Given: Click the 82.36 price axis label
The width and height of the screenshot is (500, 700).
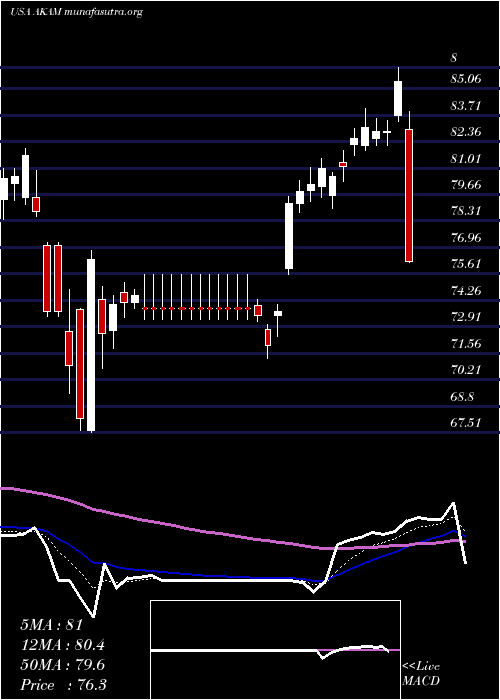Looking at the screenshot, I should pos(466,132).
